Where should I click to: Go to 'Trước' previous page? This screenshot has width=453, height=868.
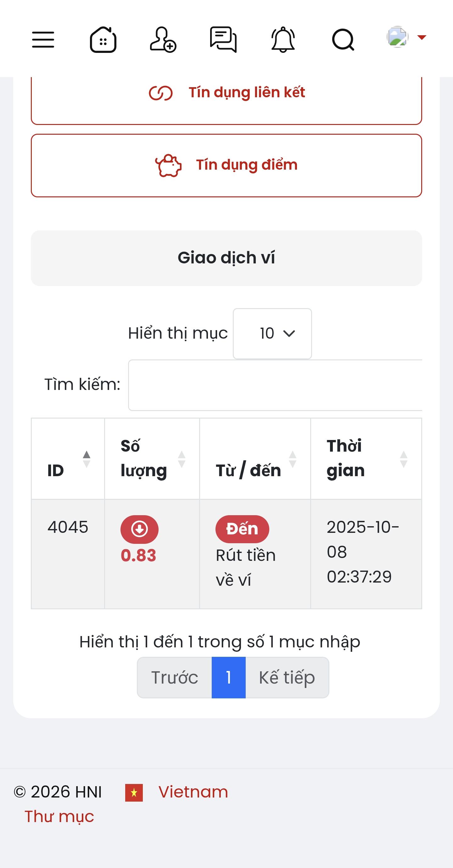coord(175,677)
